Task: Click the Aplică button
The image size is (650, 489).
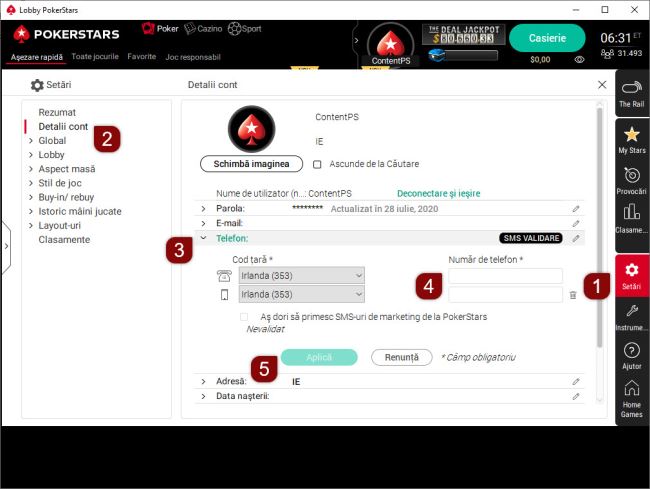Action: pos(319,357)
